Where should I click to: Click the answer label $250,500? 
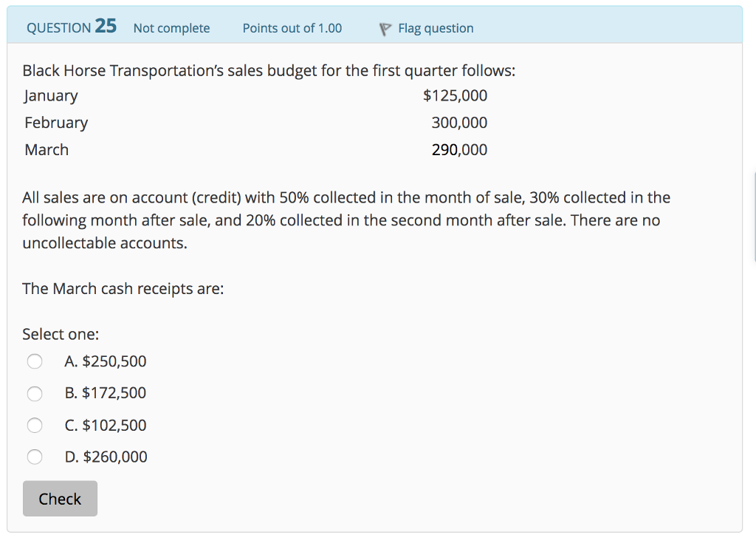pyautogui.click(x=106, y=361)
